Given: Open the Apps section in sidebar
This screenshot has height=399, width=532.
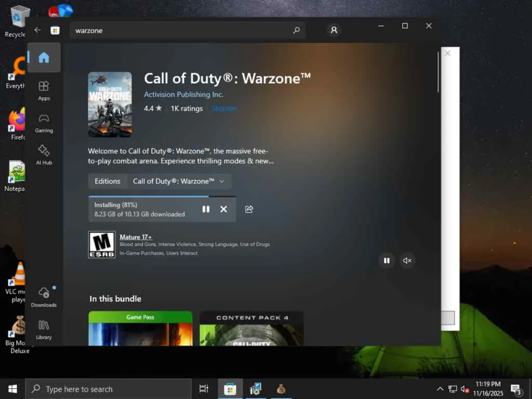Looking at the screenshot, I should (44, 90).
